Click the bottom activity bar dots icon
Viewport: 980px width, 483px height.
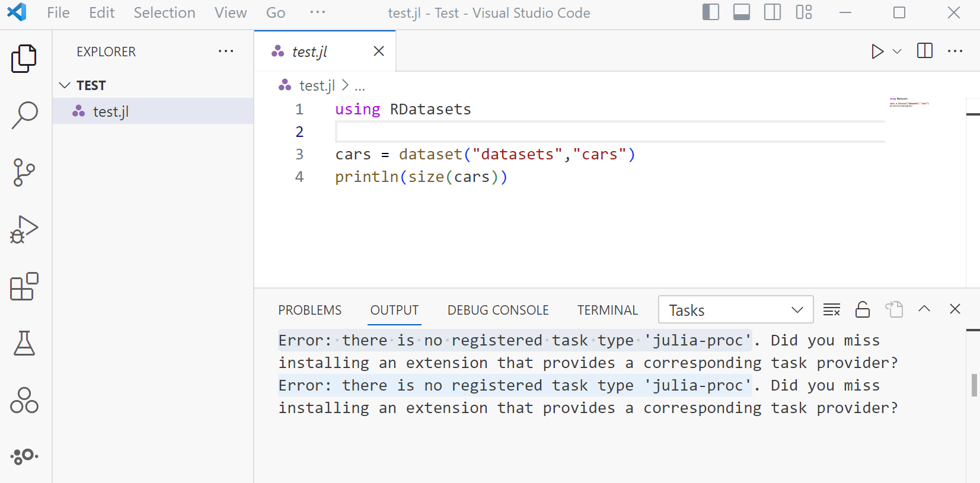(24, 456)
